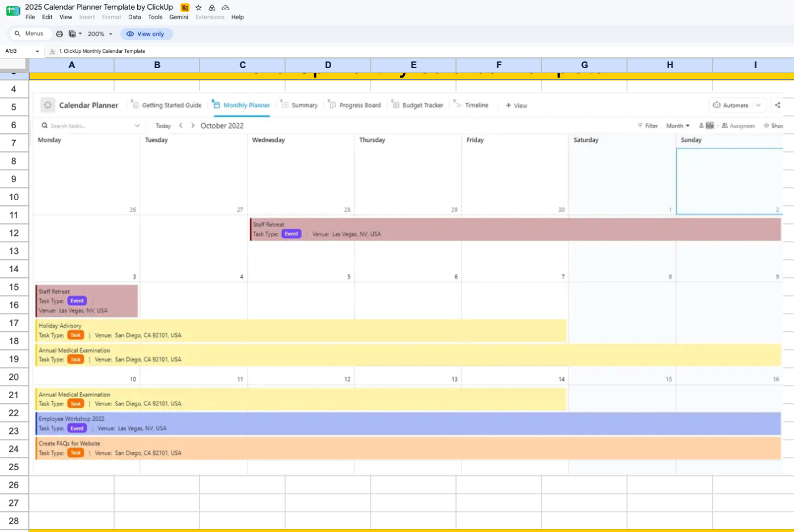Switch to the Summary tab
The height and width of the screenshot is (532, 794).
tap(299, 105)
